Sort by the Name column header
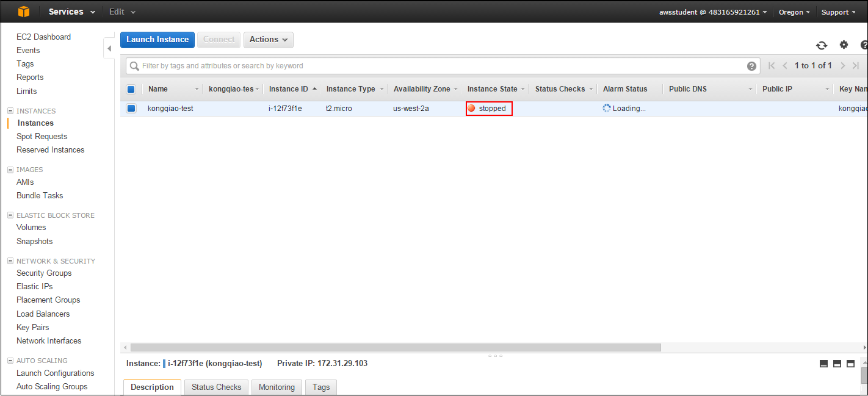868x396 pixels. [x=157, y=89]
